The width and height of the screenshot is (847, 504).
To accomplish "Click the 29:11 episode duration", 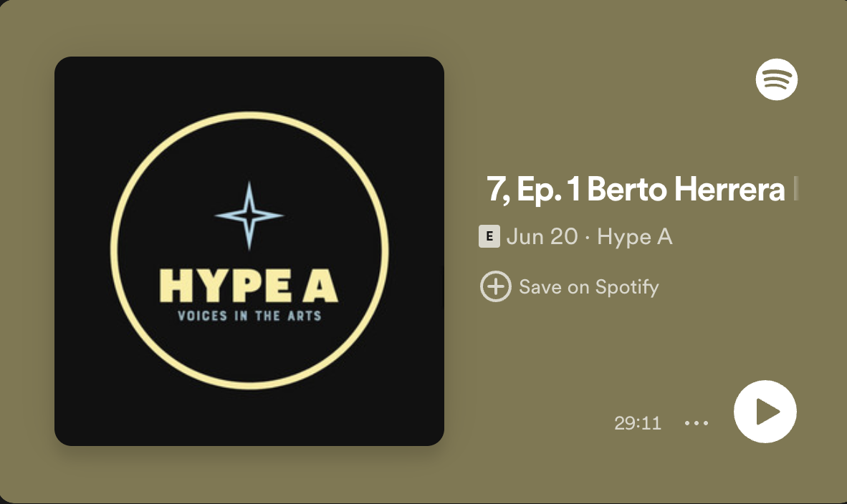I will tap(638, 423).
